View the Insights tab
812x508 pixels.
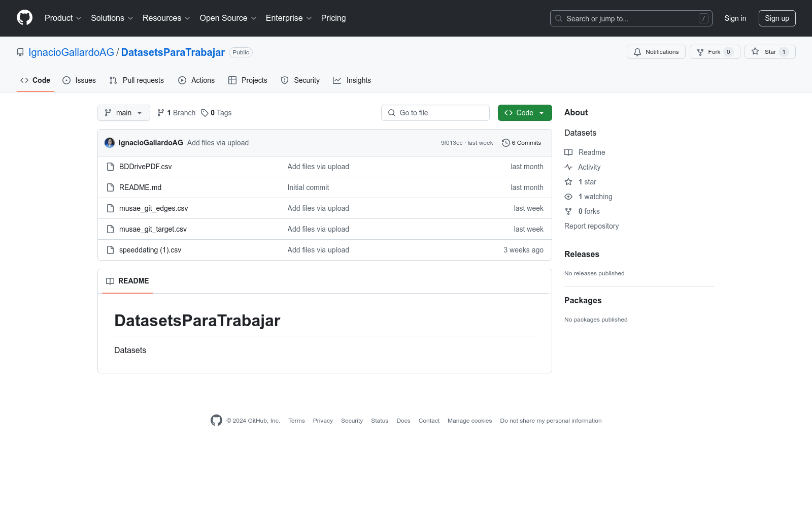tap(352, 80)
